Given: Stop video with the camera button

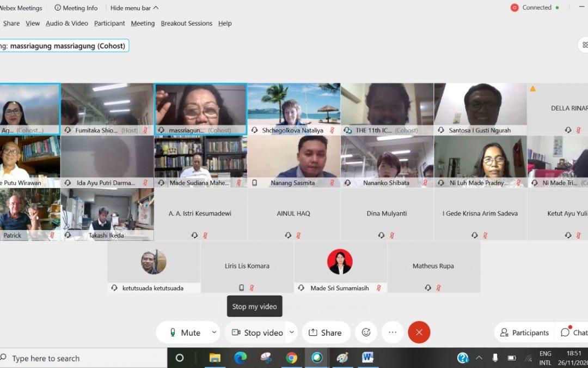Looking at the screenshot, I should coord(257,333).
